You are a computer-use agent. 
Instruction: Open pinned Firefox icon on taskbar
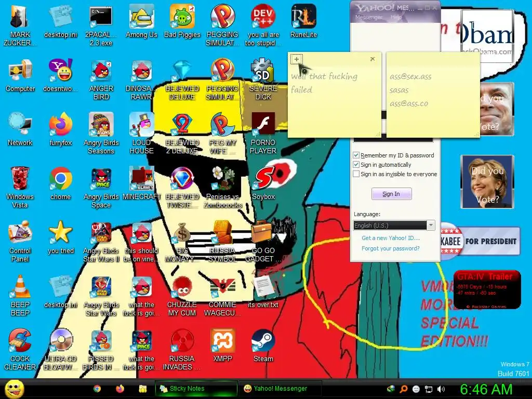tap(120, 389)
